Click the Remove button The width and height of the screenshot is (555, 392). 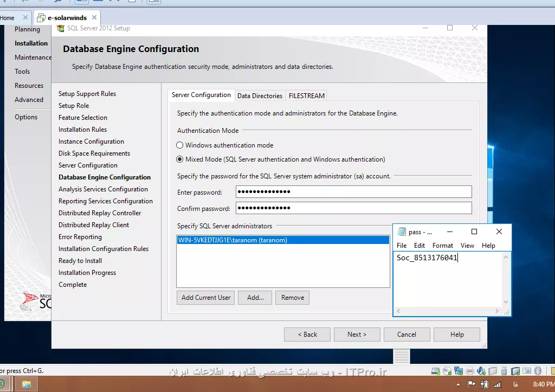point(292,298)
